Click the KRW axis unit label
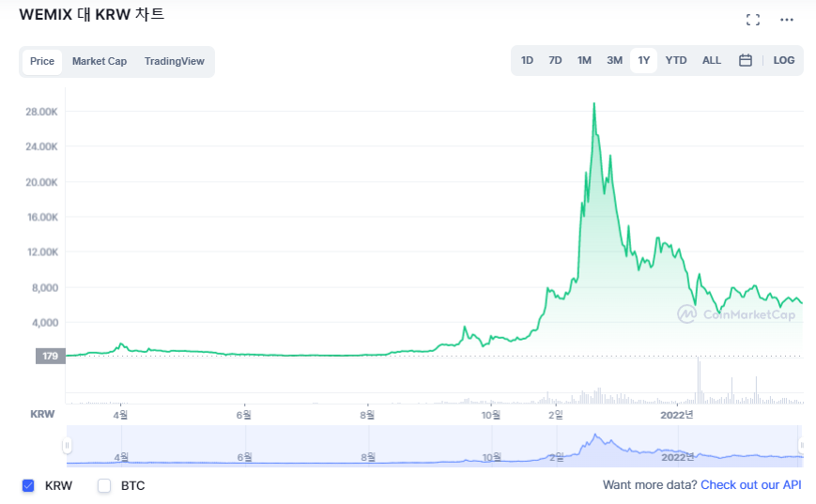 pos(42,414)
